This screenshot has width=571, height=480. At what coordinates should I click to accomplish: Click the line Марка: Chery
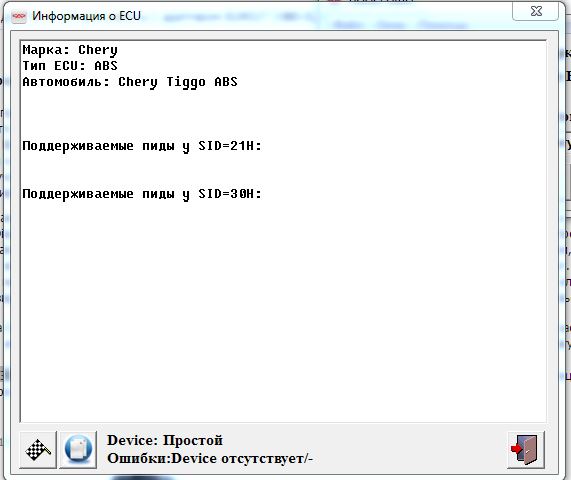(x=70, y=50)
